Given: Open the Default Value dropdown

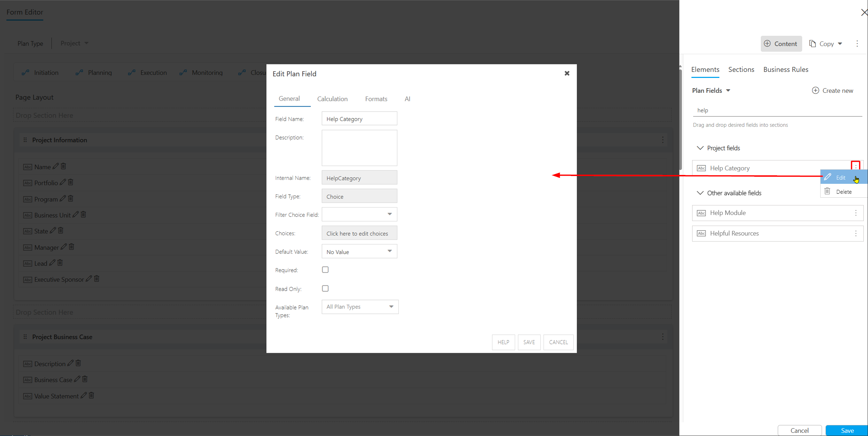Looking at the screenshot, I should (359, 251).
